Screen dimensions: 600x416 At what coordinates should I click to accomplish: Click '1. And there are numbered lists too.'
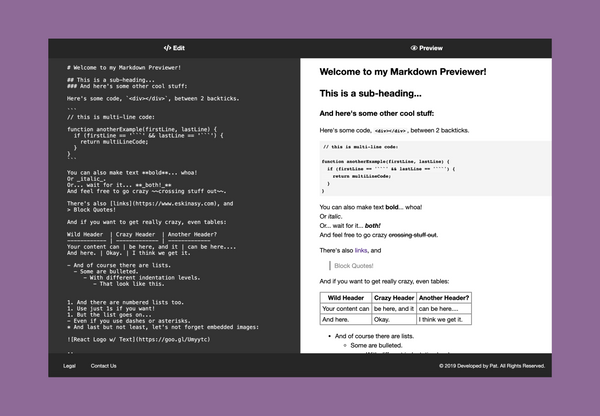pyautogui.click(x=125, y=302)
